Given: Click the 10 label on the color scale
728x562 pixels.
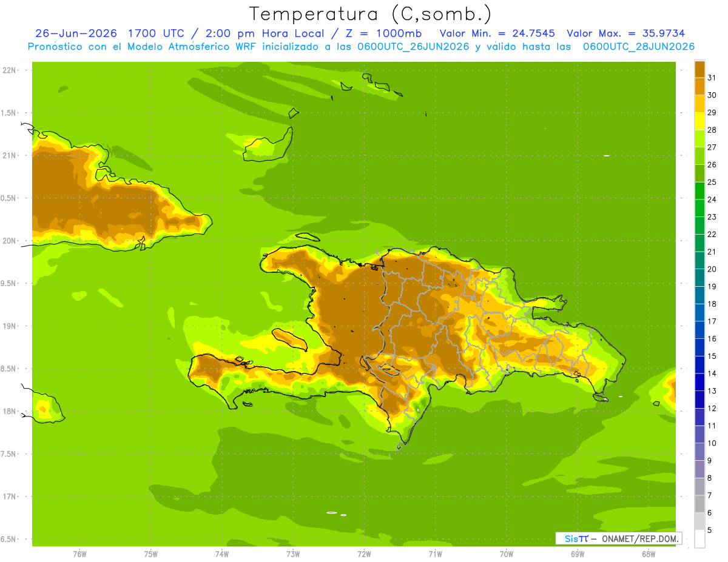Looking at the screenshot, I should click(x=712, y=443).
